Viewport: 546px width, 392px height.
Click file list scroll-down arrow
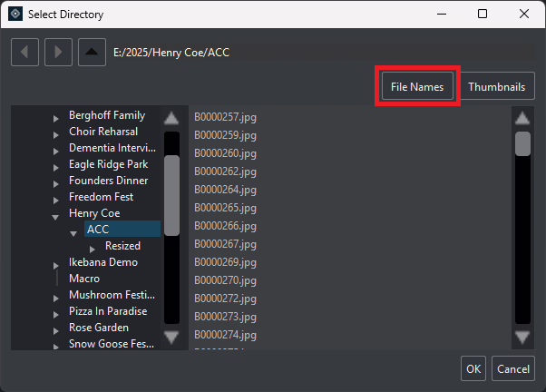522,337
